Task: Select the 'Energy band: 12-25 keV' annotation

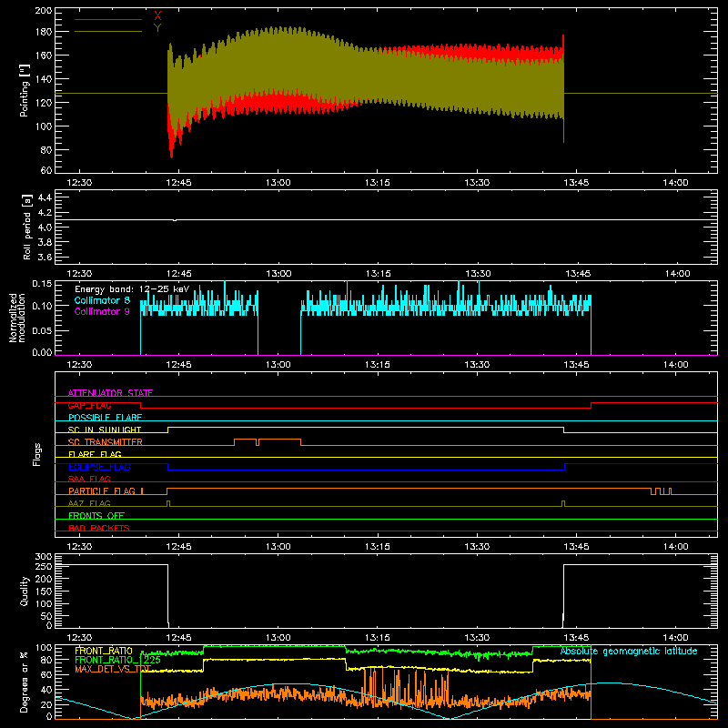Action: [x=132, y=289]
